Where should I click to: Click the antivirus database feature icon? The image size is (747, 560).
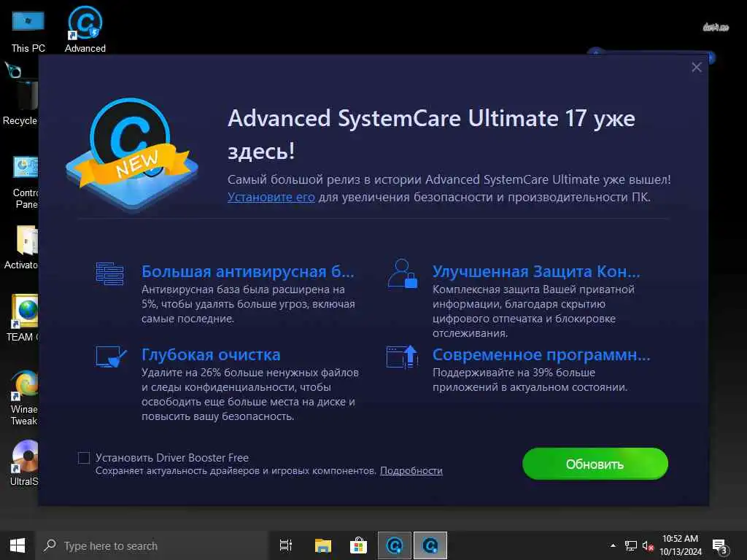pos(109,273)
